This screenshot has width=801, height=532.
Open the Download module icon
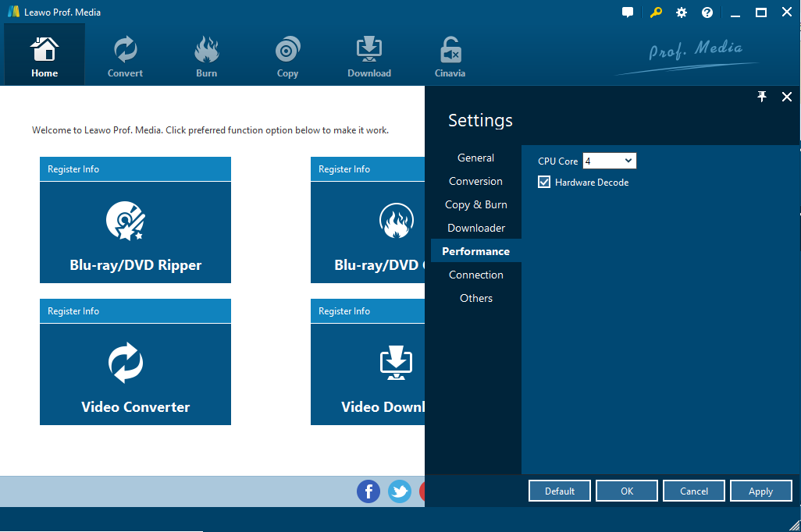point(368,55)
